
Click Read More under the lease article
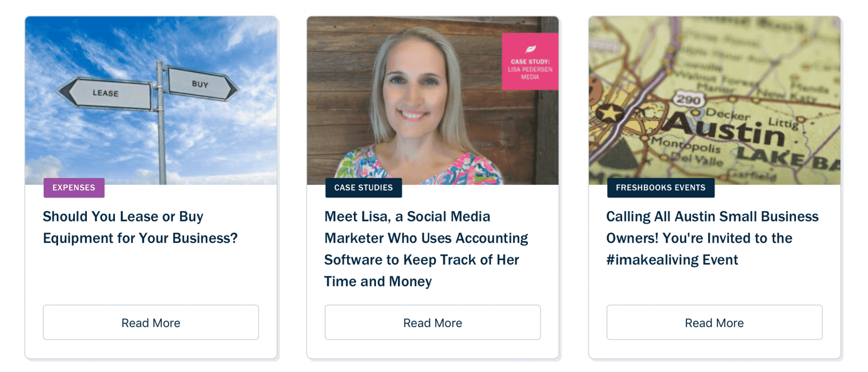tap(151, 322)
